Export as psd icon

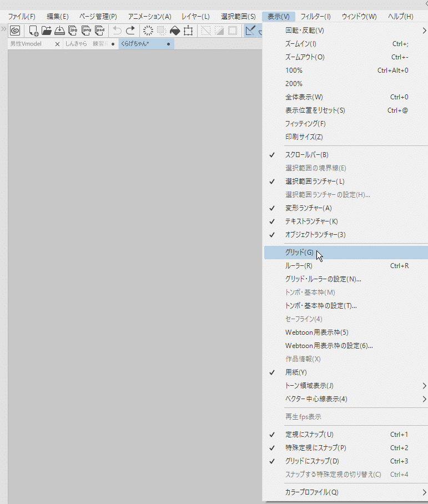pyautogui.click(x=100, y=31)
